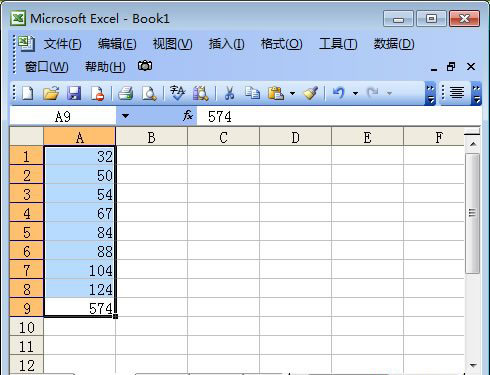Expand the Paste options dropdown arrow
The height and width of the screenshot is (375, 490).
[292, 93]
